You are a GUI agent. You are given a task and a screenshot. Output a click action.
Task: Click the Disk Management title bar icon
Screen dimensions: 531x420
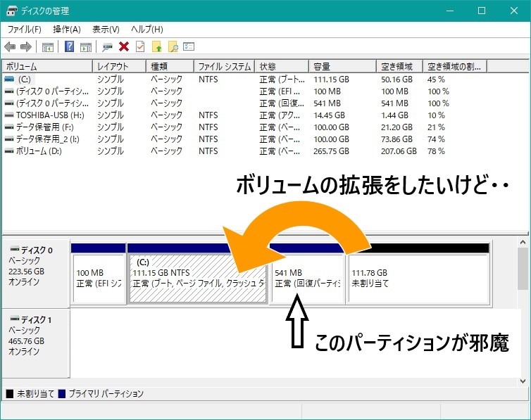click(12, 11)
